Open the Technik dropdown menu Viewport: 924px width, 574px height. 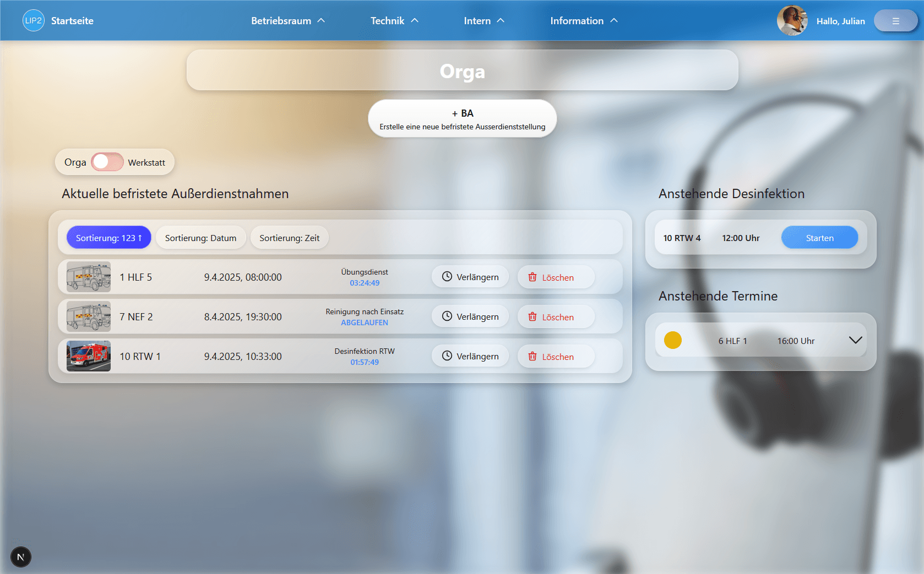[x=394, y=21]
